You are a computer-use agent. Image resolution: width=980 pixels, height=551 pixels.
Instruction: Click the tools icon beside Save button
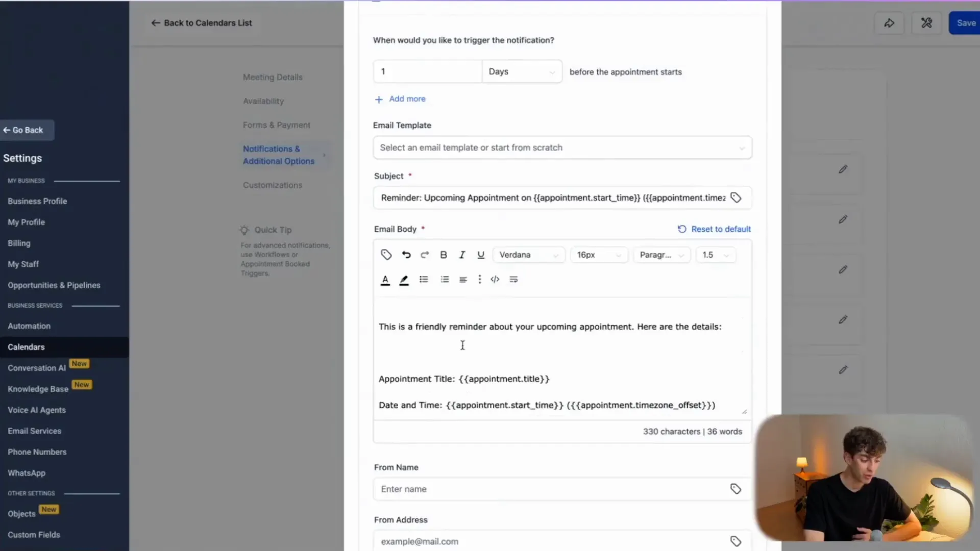(926, 23)
